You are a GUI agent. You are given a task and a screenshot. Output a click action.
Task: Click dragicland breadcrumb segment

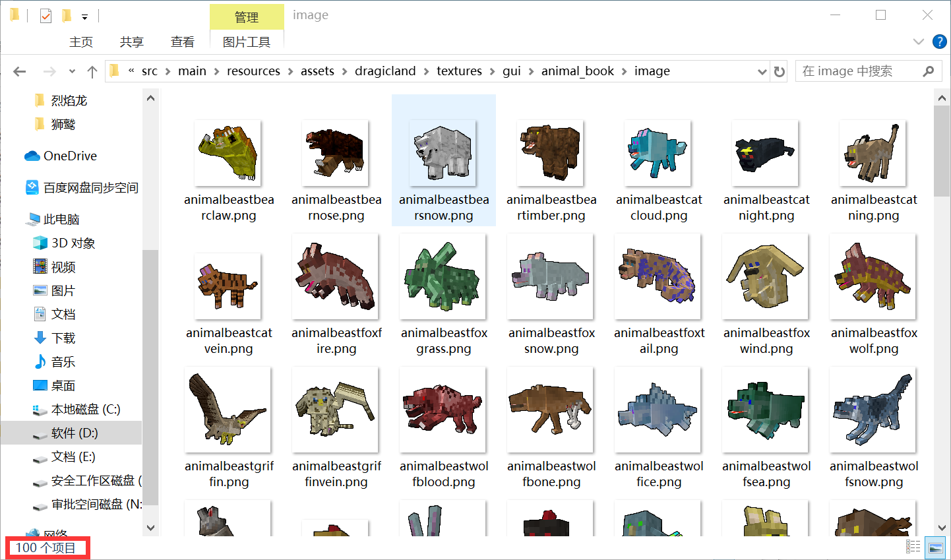coord(385,71)
